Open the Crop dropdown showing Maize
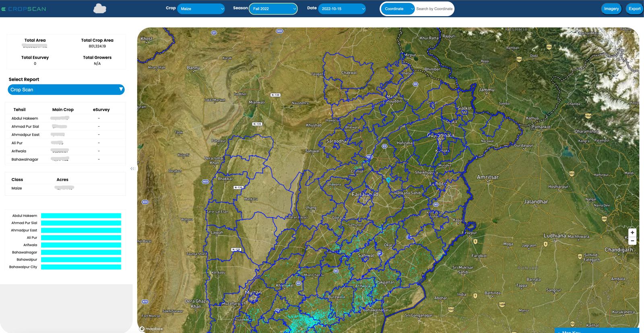The width and height of the screenshot is (644, 333). pyautogui.click(x=201, y=8)
